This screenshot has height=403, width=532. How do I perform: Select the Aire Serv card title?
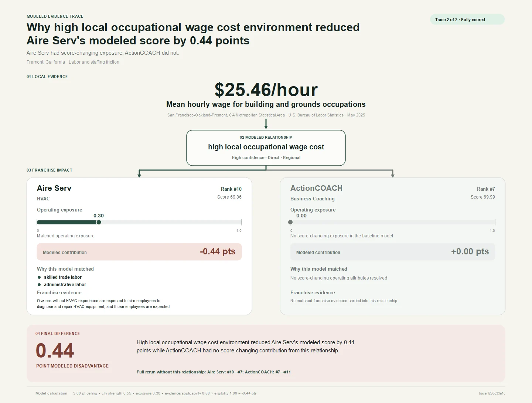pos(54,188)
